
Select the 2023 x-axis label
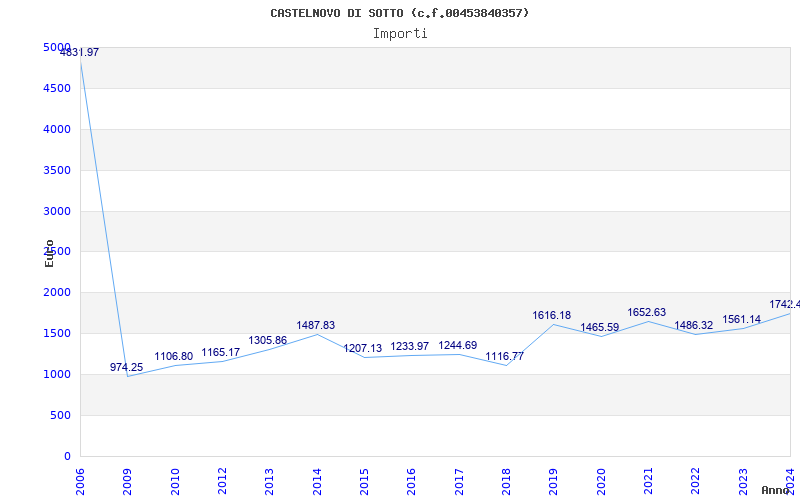[743, 482]
